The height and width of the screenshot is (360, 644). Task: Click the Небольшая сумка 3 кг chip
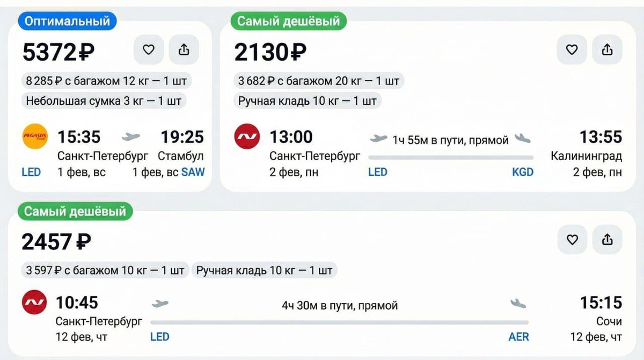pos(104,100)
